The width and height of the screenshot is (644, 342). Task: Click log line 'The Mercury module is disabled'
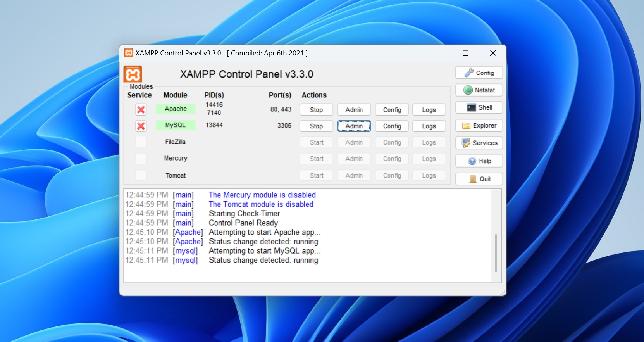pos(262,195)
